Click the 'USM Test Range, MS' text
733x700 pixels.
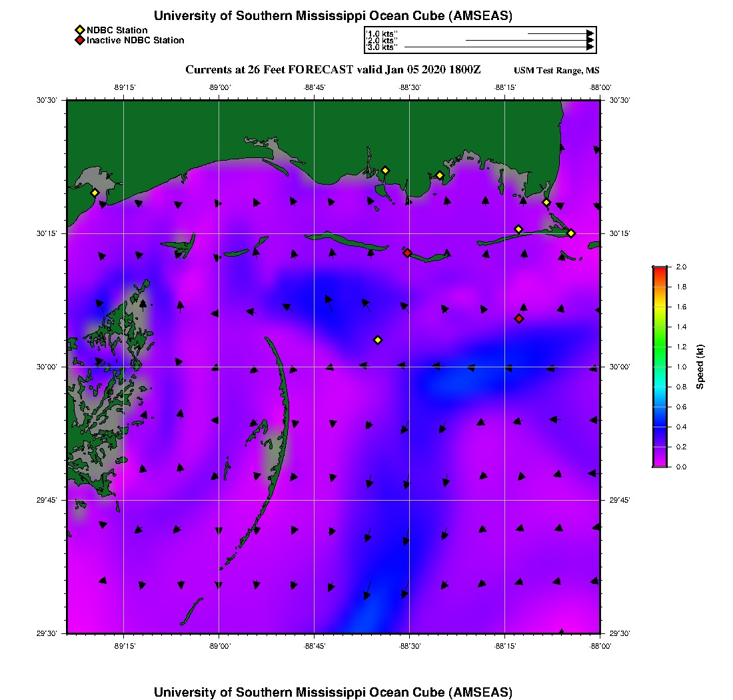pos(556,71)
